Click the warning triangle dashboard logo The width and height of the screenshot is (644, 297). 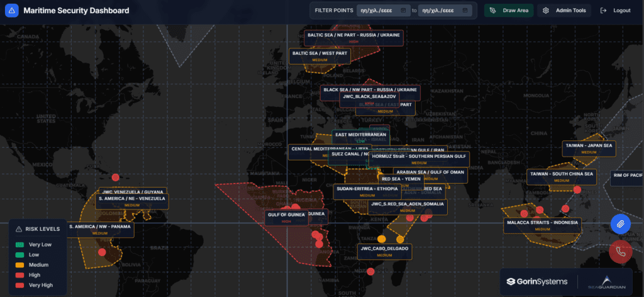tap(11, 11)
